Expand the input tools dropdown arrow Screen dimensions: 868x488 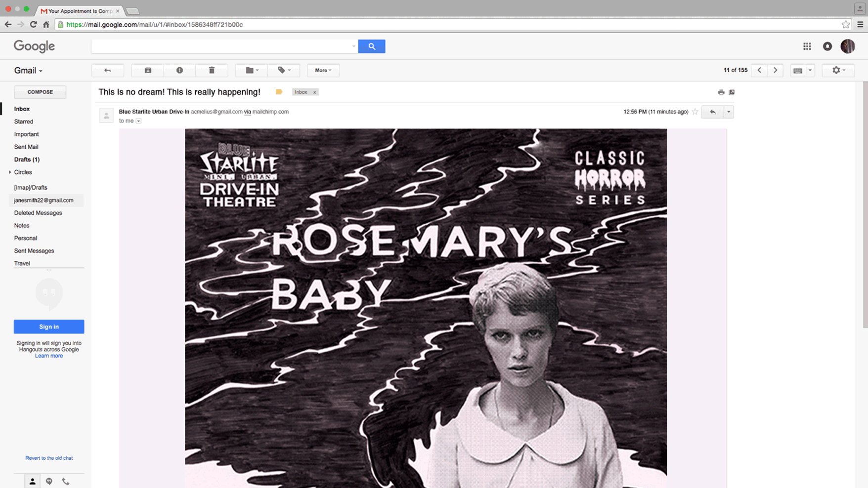pos(810,70)
